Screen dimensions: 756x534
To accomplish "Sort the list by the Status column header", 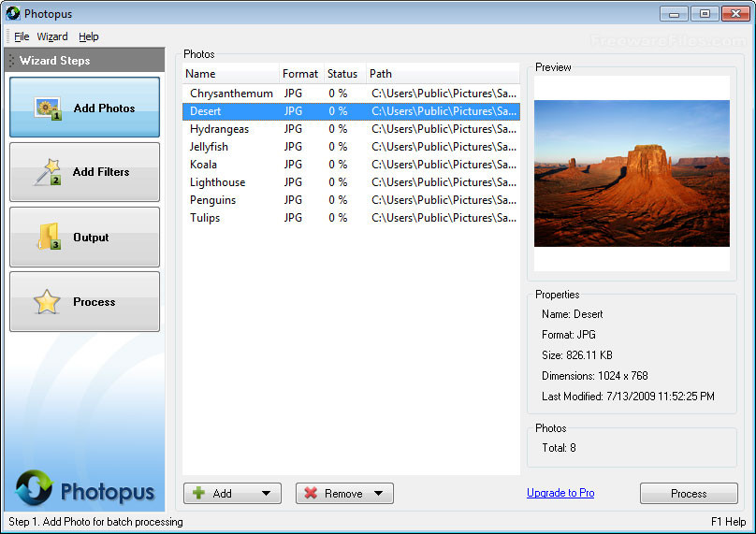I will point(344,74).
